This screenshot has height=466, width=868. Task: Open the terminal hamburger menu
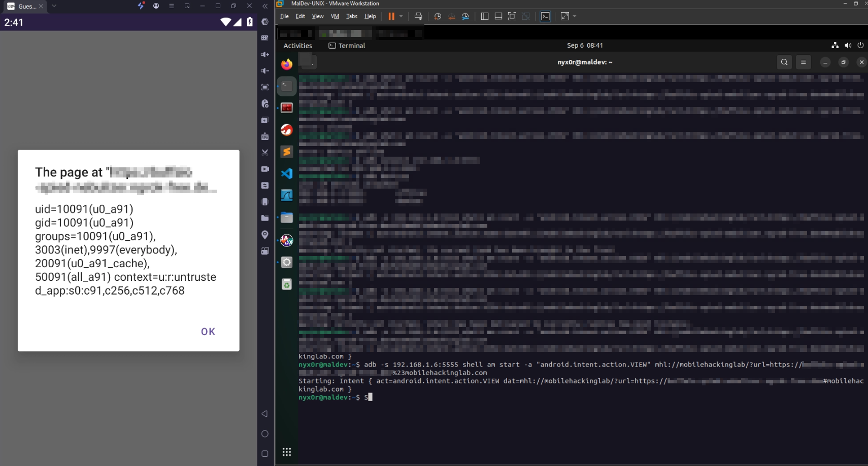pos(803,62)
